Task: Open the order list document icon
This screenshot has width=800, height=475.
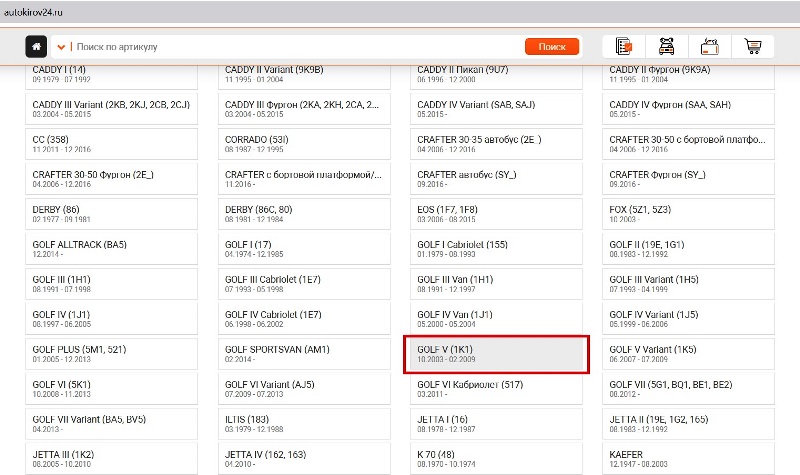Action: pos(623,46)
